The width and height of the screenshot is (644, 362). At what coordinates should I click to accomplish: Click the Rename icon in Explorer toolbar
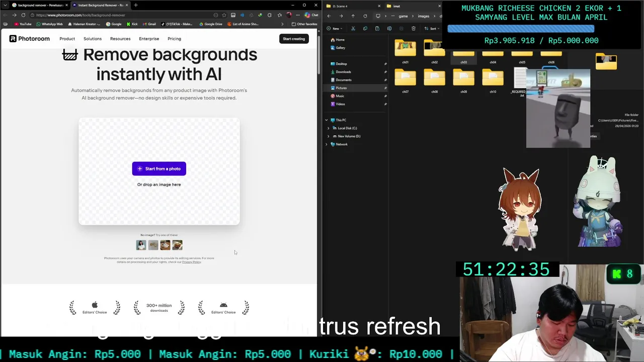point(389,29)
